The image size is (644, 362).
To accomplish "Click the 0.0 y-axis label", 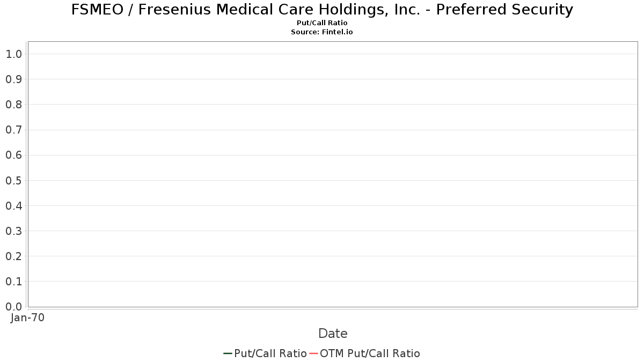I will point(13,307).
